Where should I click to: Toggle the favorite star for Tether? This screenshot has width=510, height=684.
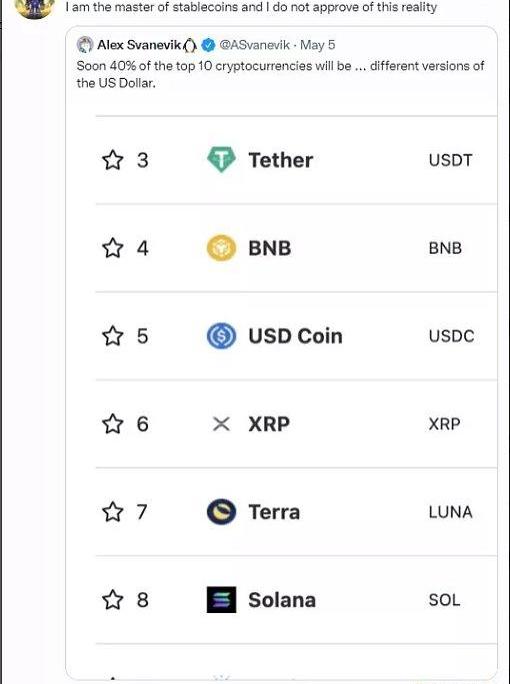click(x=113, y=160)
